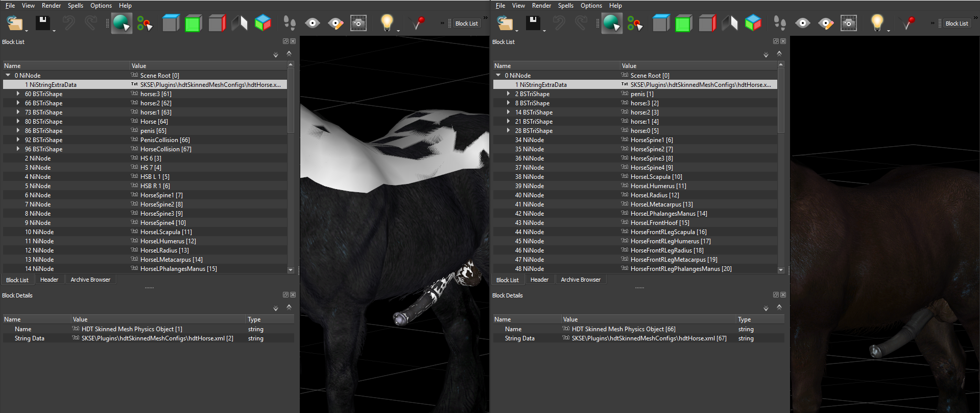Expand 80 BSTriShape Horse row, left window
Viewport: 980px width, 413px height.
tap(18, 121)
